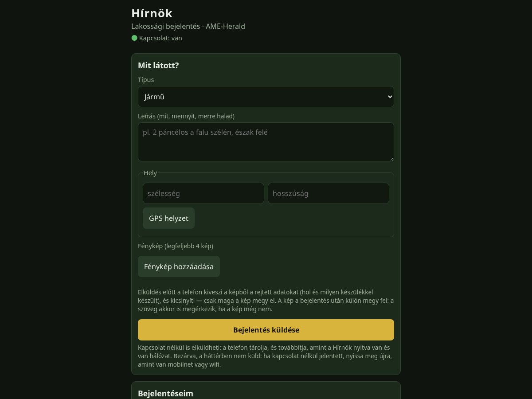Viewport: 532px width, 399px height.
Task: Open the Típus dropdown showing Jármű
Action: pyautogui.click(x=266, y=97)
